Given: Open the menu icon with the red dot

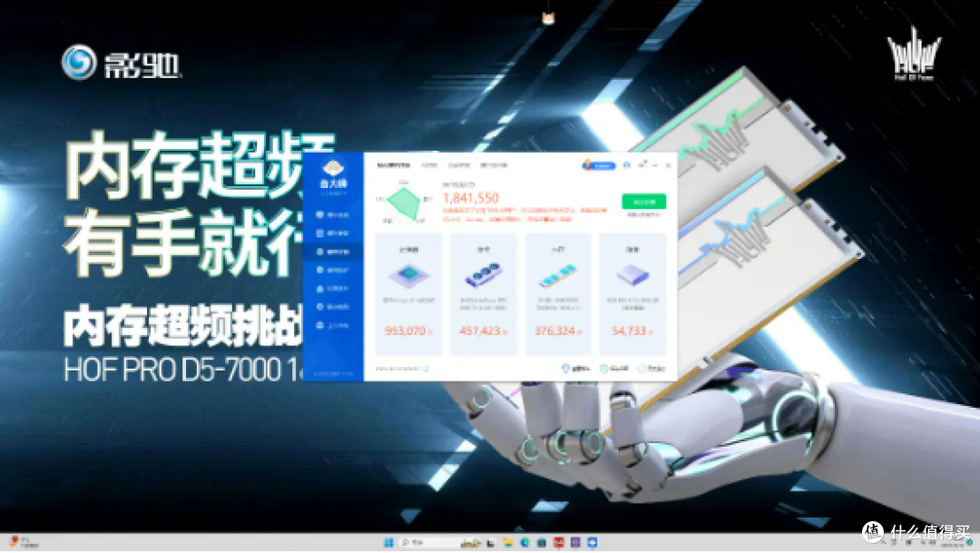Looking at the screenshot, I should [x=642, y=165].
